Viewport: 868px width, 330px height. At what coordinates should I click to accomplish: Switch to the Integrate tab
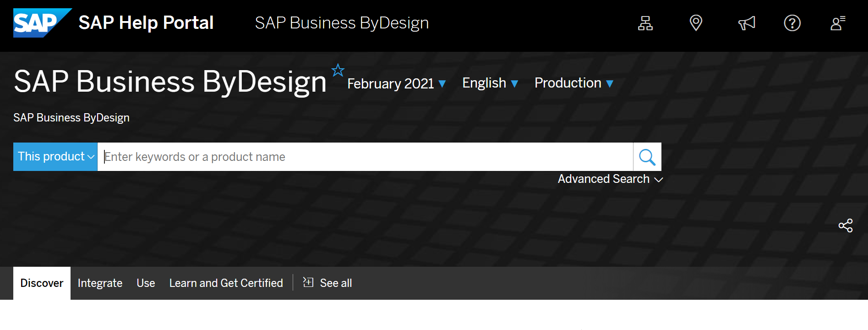tap(100, 283)
